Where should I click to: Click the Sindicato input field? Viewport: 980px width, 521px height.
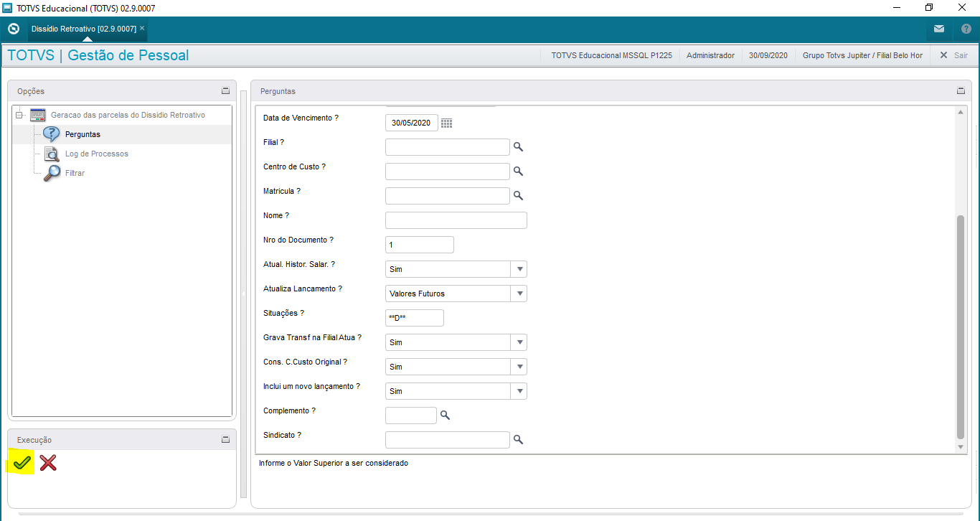(x=448, y=440)
